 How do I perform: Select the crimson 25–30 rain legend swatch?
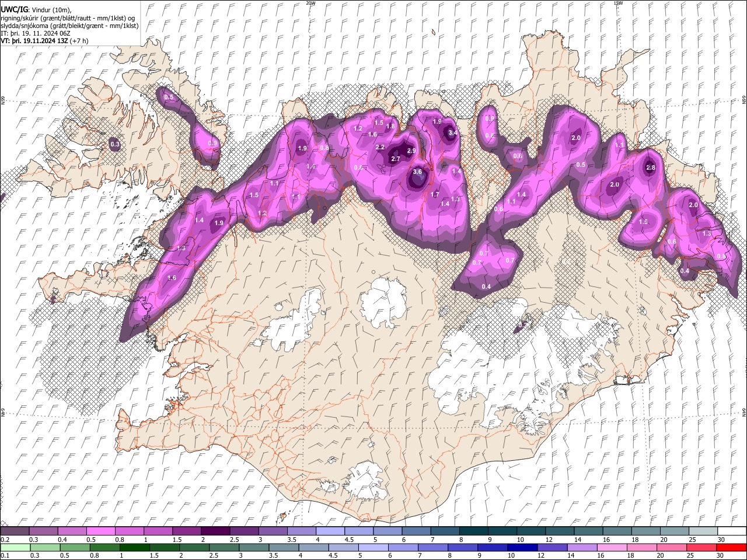tap(702, 547)
